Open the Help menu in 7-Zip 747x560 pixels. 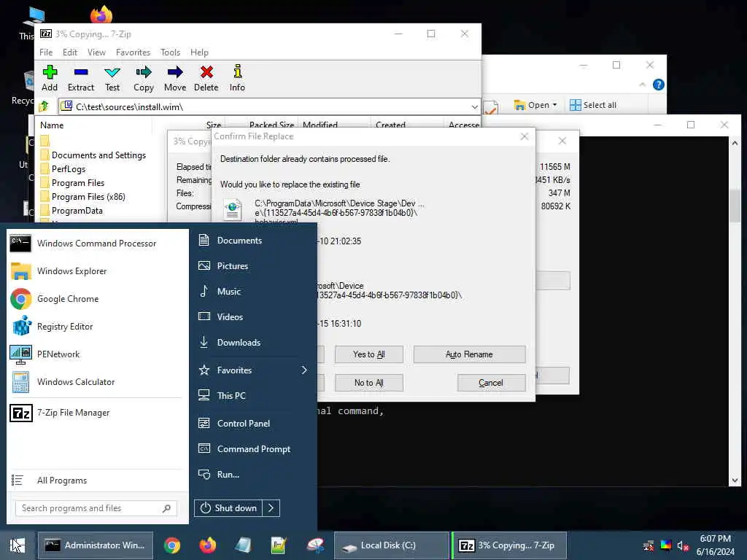pyautogui.click(x=200, y=52)
